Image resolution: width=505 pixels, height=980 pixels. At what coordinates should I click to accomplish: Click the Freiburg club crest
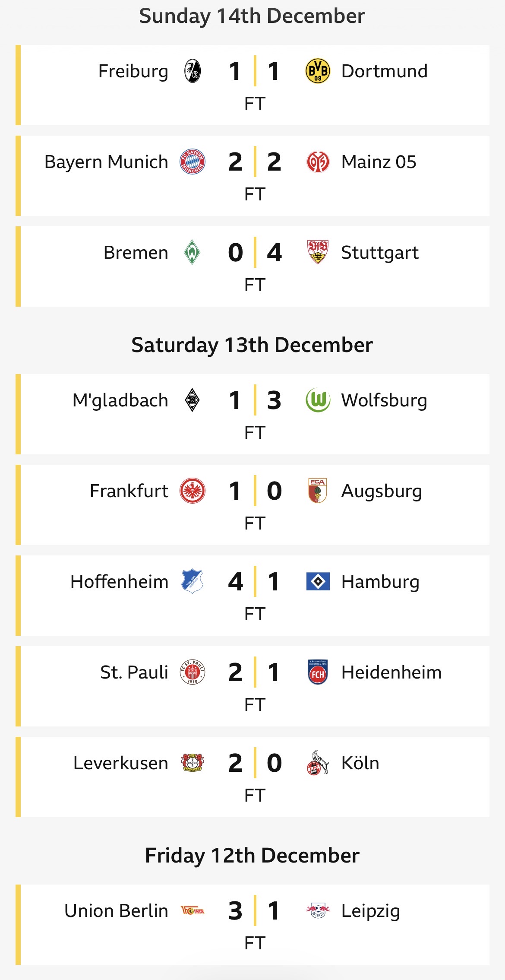point(193,71)
